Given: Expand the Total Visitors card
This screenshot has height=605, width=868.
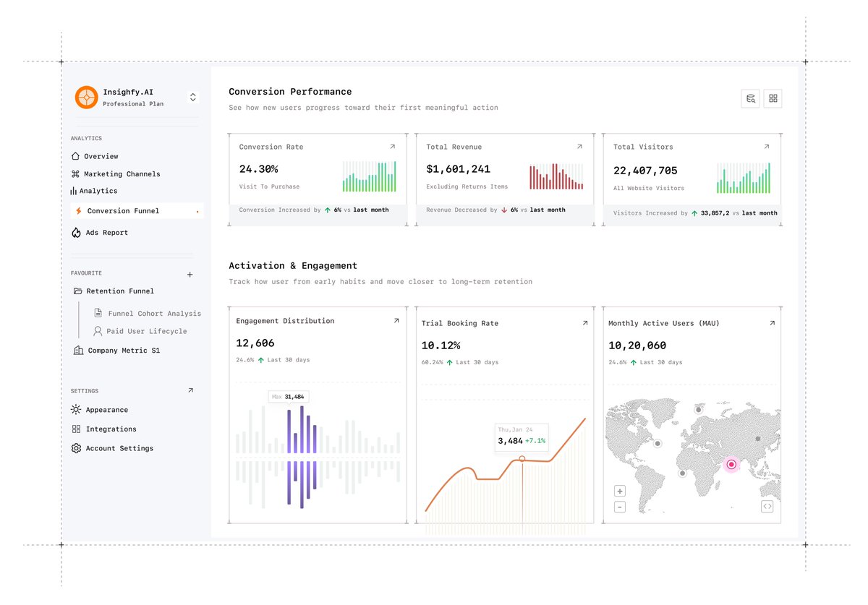Looking at the screenshot, I should 767,147.
